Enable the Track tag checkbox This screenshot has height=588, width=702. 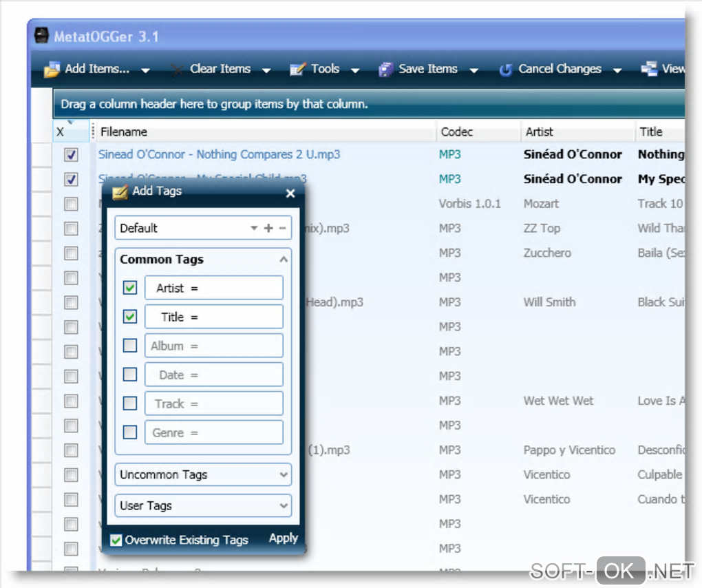click(130, 403)
